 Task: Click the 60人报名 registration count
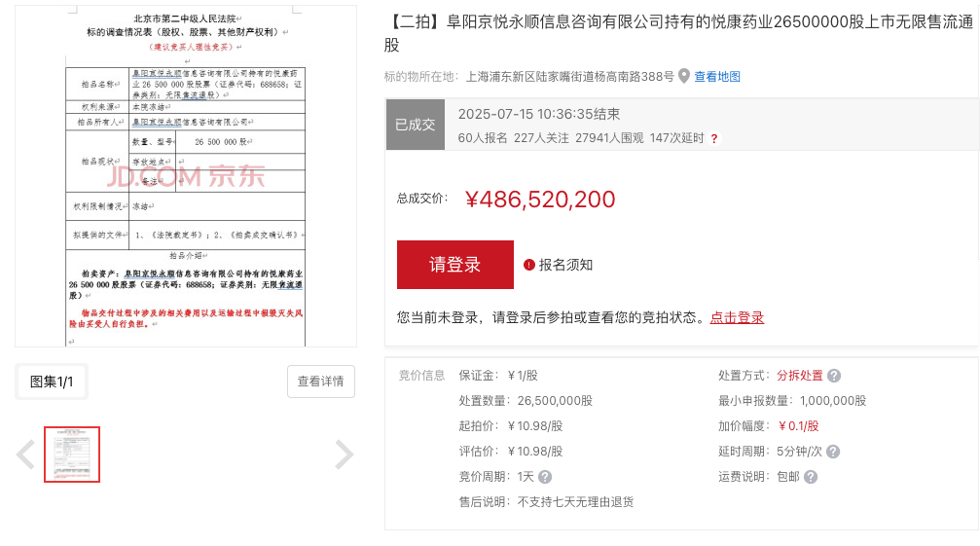tap(483, 138)
